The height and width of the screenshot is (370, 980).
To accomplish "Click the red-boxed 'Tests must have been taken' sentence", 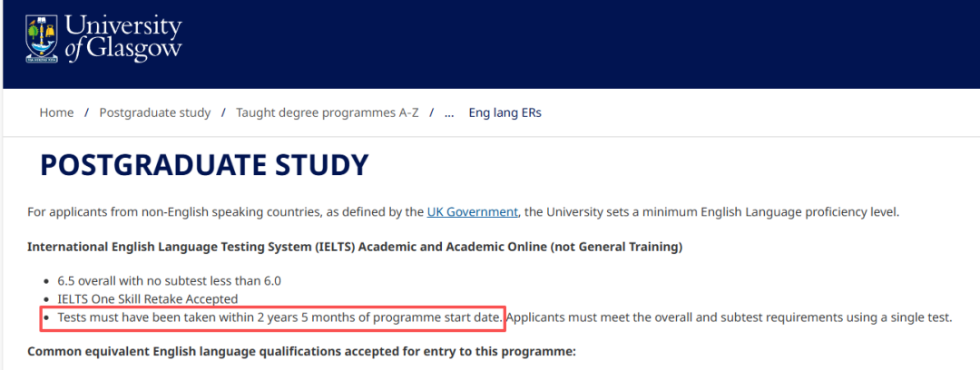I will coord(279,317).
